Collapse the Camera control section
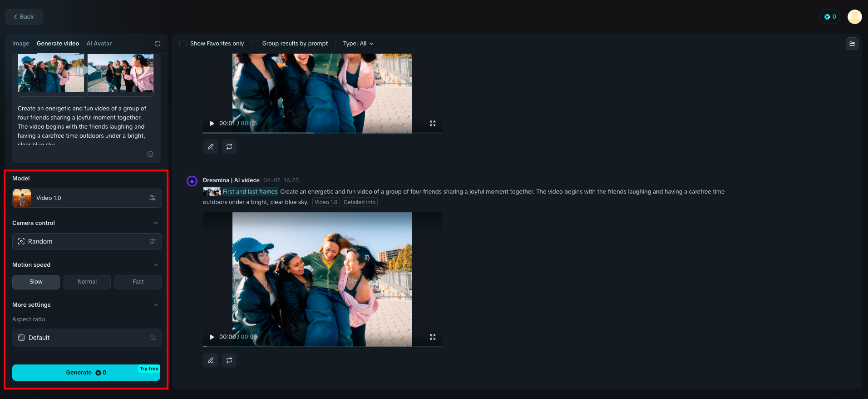 tap(156, 223)
